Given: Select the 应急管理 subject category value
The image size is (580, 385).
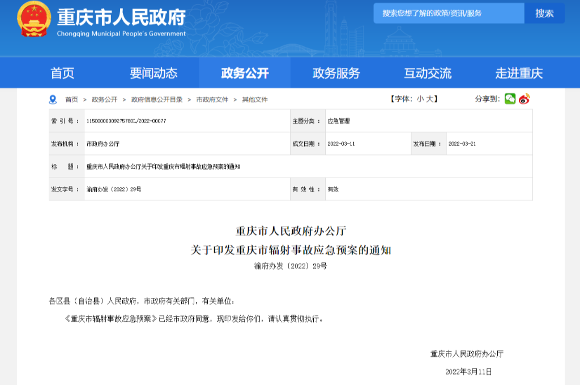Looking at the screenshot, I should [339, 121].
